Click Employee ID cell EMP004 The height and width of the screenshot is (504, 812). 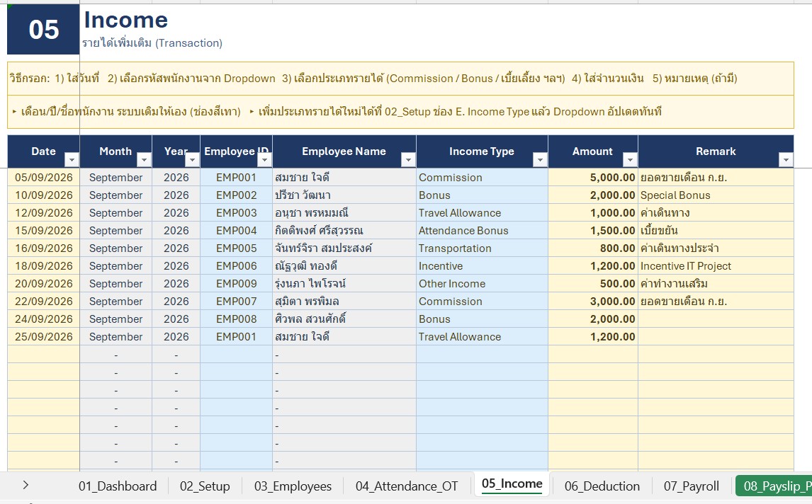236,230
